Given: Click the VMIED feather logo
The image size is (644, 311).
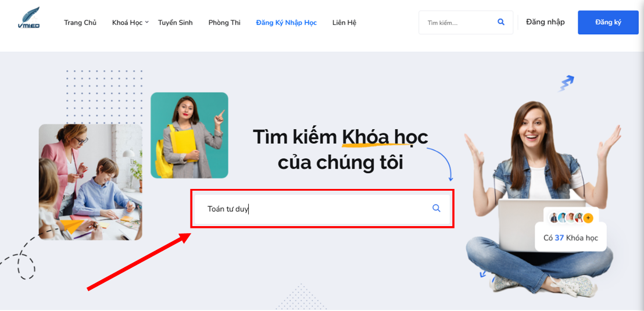Looking at the screenshot, I should (x=28, y=18).
